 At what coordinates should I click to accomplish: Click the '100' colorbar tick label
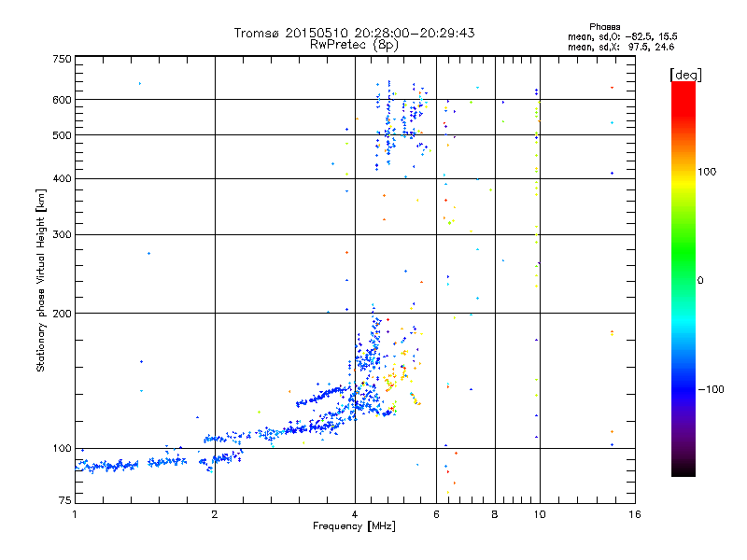tap(707, 172)
